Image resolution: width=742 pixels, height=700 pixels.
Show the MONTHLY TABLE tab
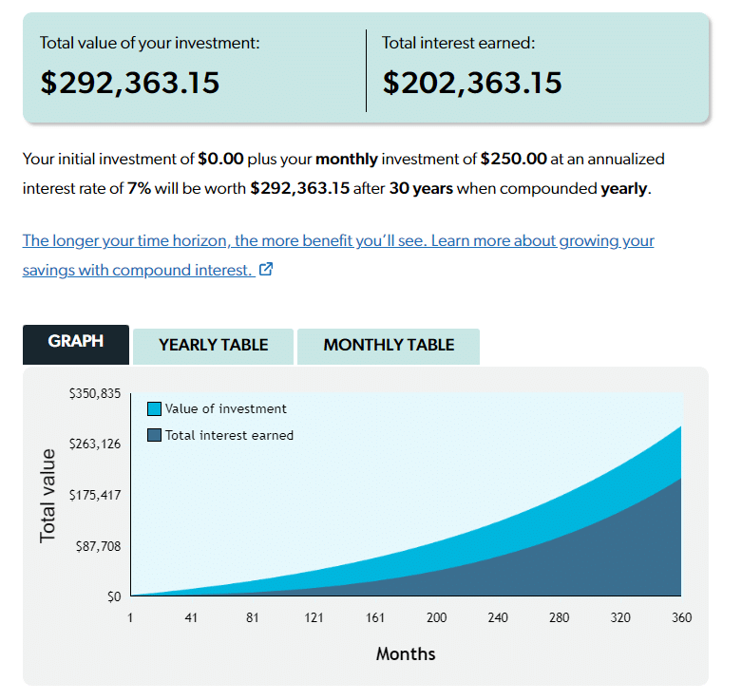pyautogui.click(x=389, y=346)
